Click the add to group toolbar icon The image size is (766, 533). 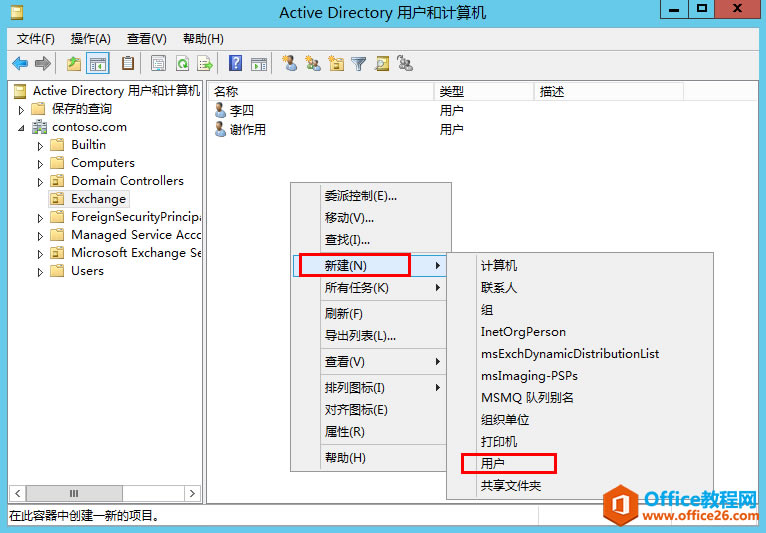[405, 64]
